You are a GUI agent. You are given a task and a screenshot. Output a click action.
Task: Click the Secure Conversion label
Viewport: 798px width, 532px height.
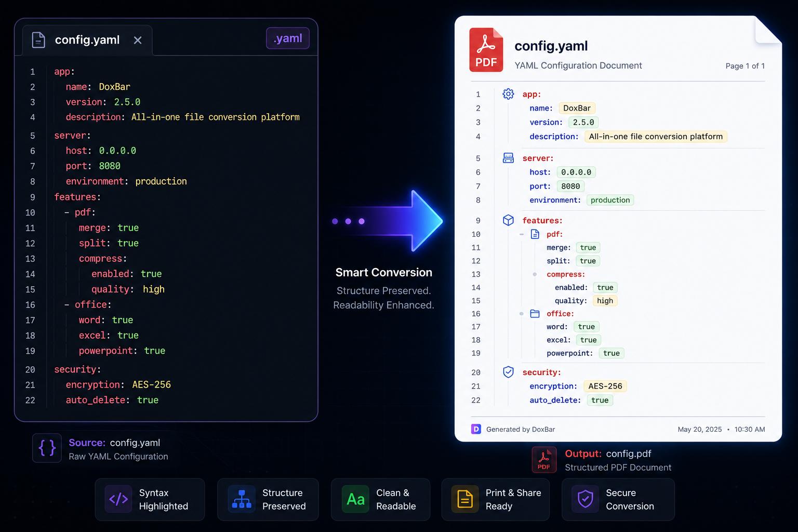click(630, 499)
